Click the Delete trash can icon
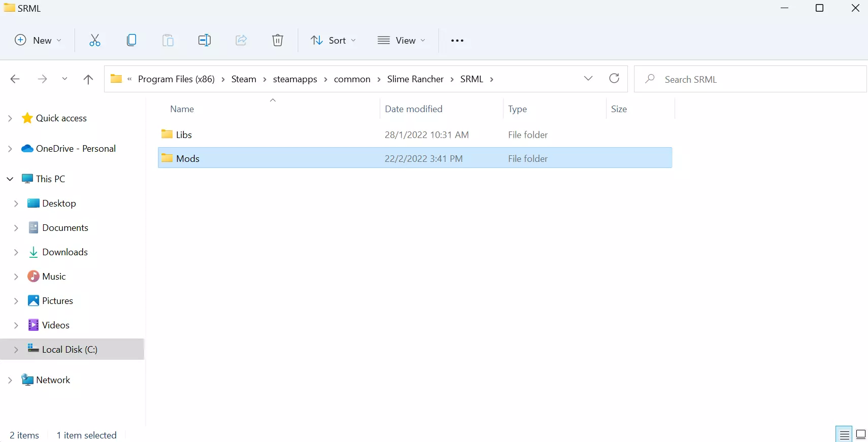Viewport: 868px width, 442px height. pos(278,40)
